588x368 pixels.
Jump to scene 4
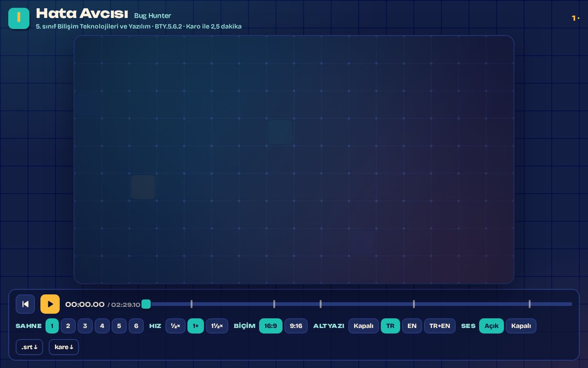[x=102, y=326]
